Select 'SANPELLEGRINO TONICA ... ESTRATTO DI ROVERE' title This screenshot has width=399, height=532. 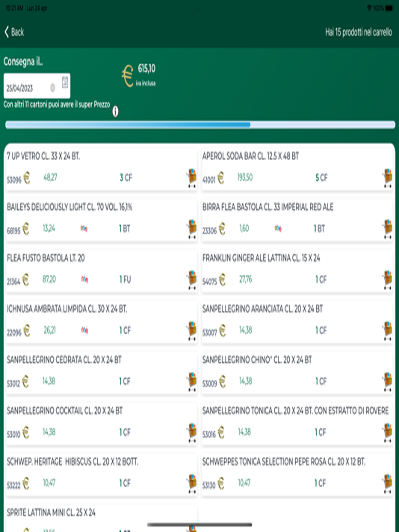[x=295, y=411]
